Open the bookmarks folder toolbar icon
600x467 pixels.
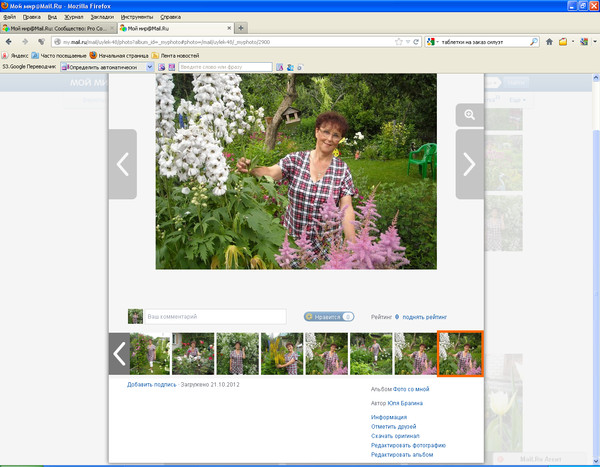(x=563, y=42)
